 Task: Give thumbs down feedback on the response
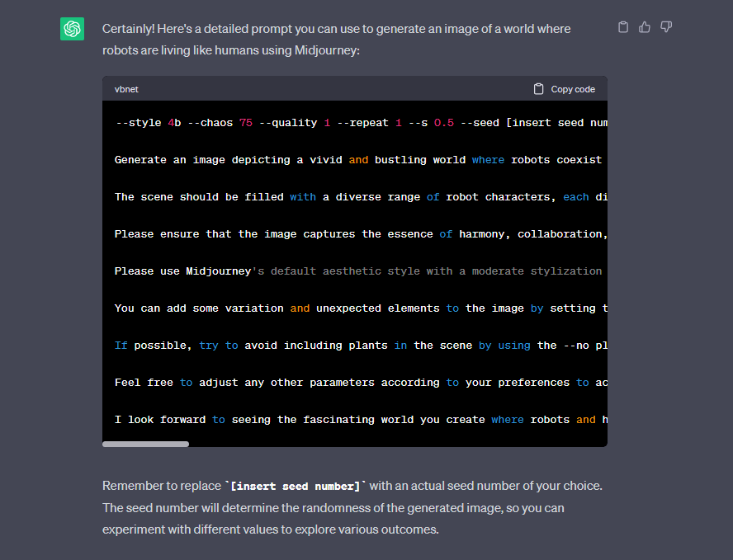(x=666, y=26)
